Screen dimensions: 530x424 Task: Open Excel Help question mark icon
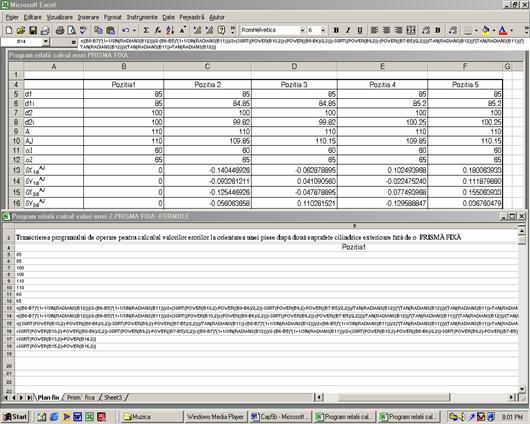[221, 30]
